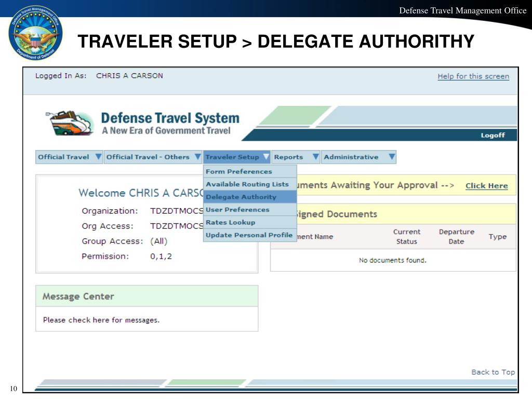
Task: Click the Current Status column header
Action: click(406, 236)
